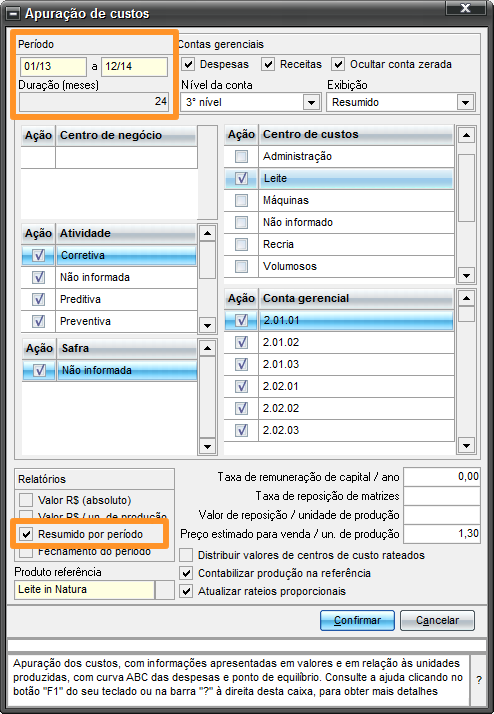Check the Administração cost center
Image resolution: width=494 pixels, height=714 pixels.
point(241,157)
